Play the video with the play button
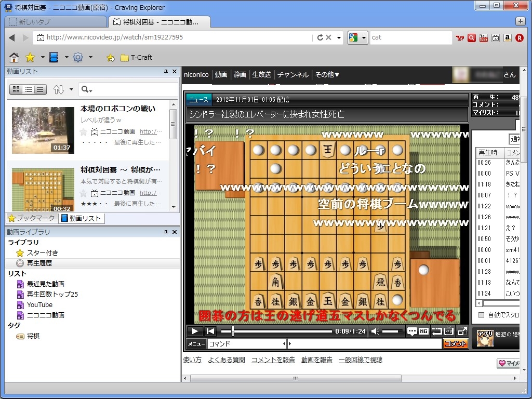 (x=195, y=331)
